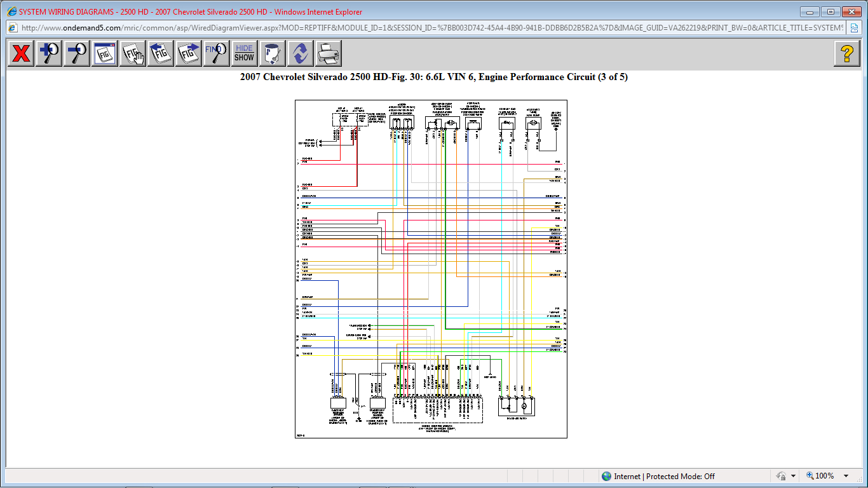Open help with the question mark icon
Viewport: 868px width, 488px height.
point(847,53)
